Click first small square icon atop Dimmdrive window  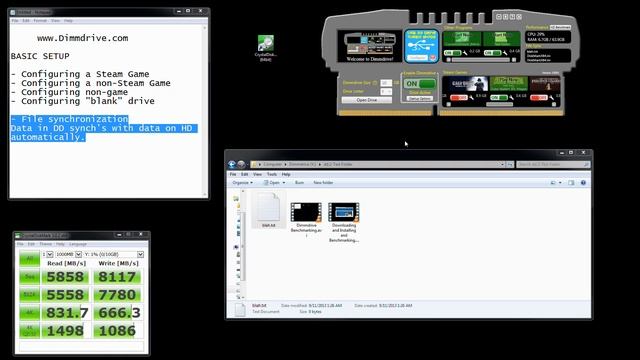click(499, 16)
